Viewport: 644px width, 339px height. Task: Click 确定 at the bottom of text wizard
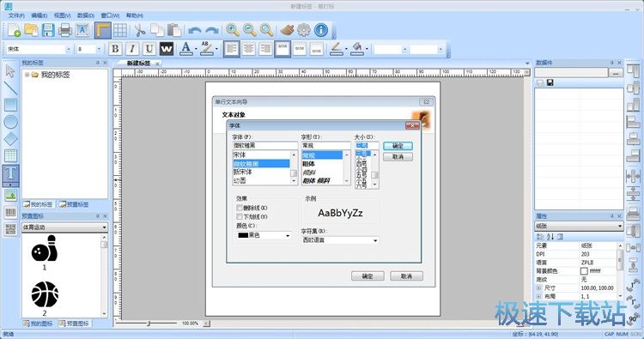pos(368,276)
